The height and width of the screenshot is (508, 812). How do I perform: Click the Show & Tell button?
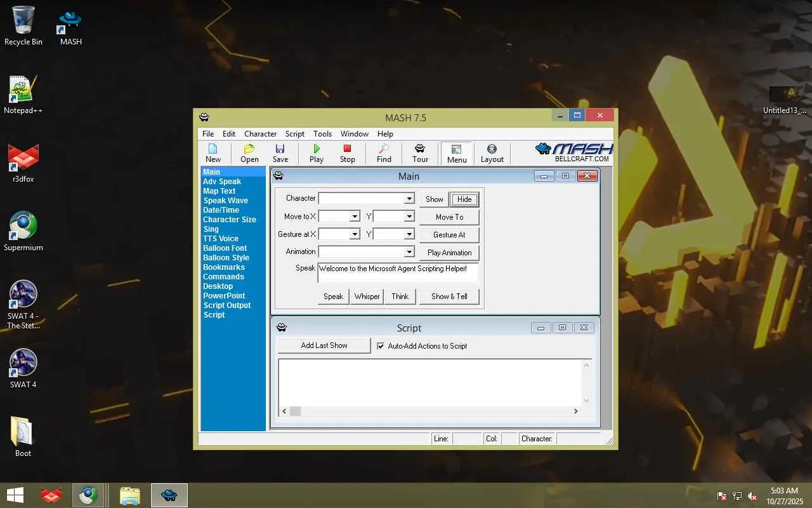[449, 297]
